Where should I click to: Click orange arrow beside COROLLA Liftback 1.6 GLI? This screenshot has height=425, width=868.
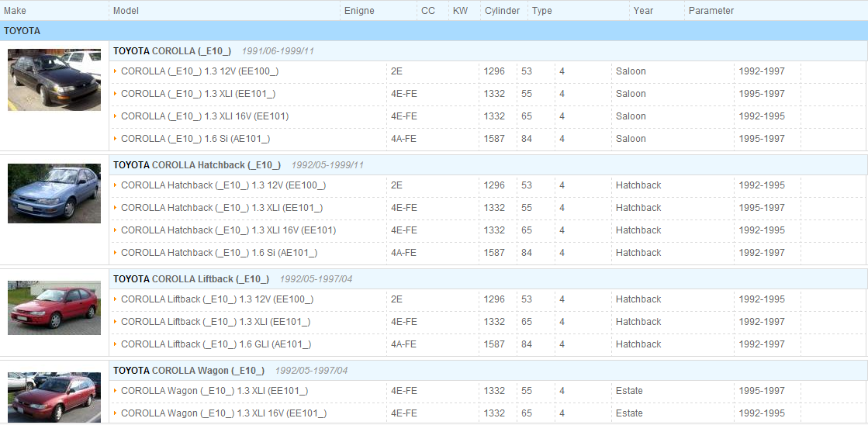[x=115, y=344]
